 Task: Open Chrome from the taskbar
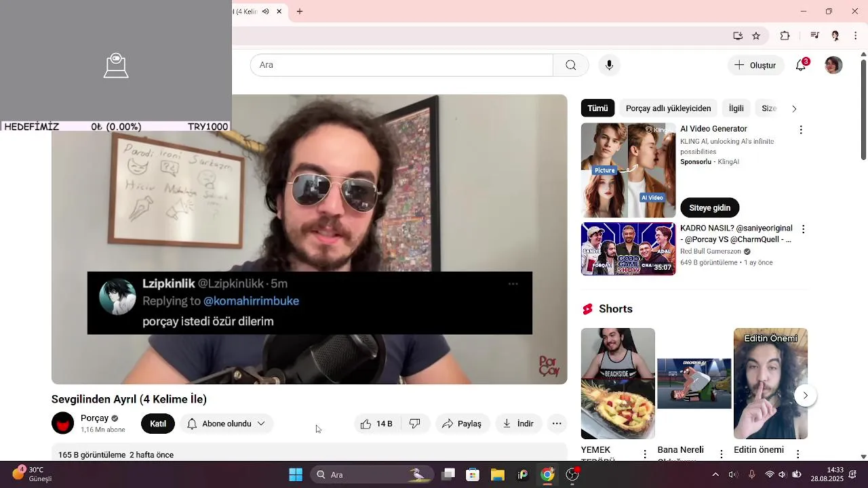point(547,474)
